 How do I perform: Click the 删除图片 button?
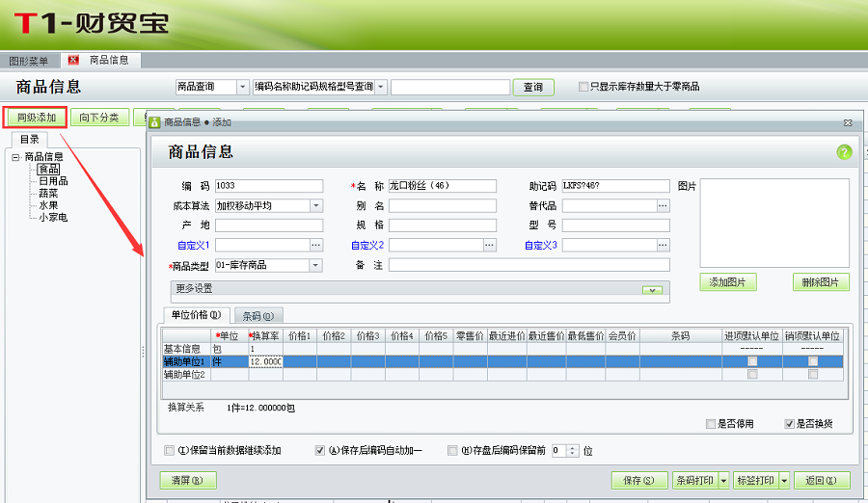pos(821,282)
